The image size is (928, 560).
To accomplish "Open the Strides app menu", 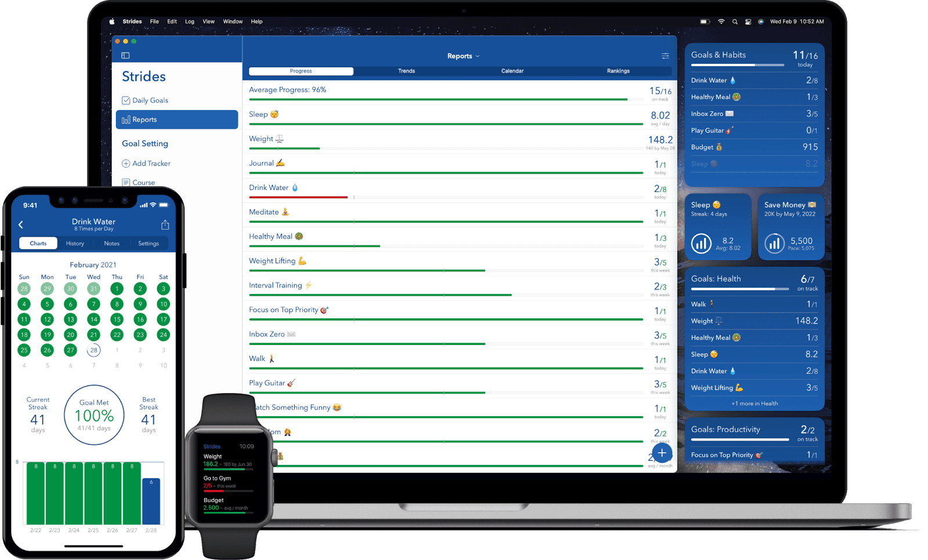I will (x=132, y=21).
